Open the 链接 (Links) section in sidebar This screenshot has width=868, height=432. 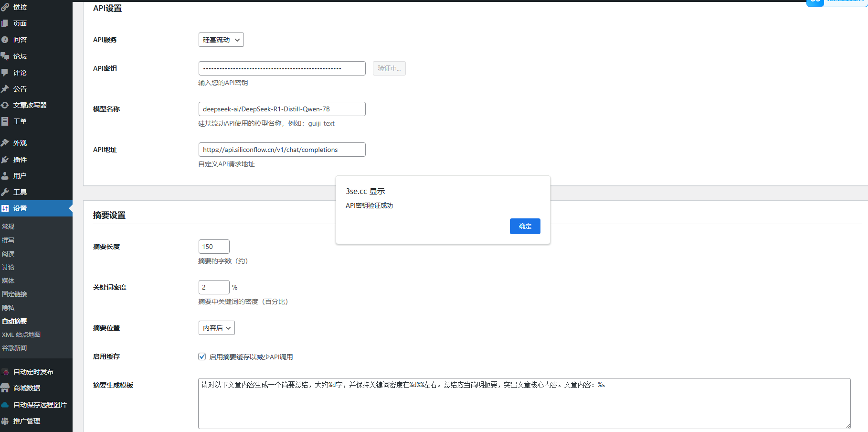pos(19,7)
